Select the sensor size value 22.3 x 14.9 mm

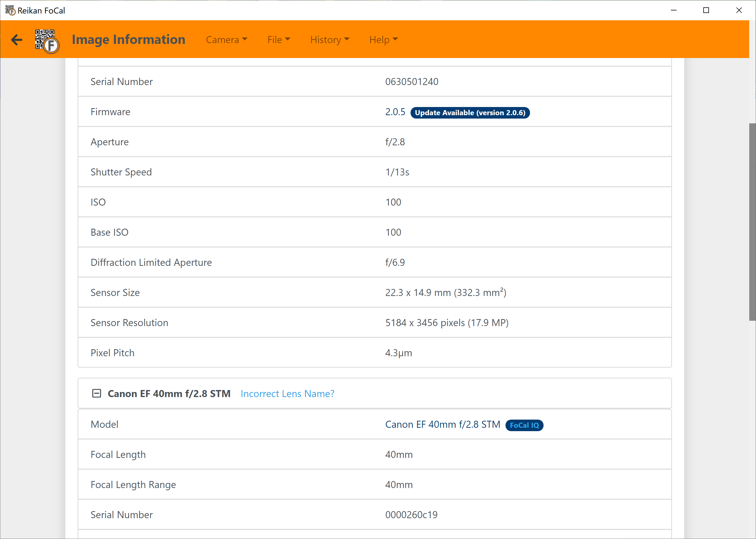[x=445, y=293]
